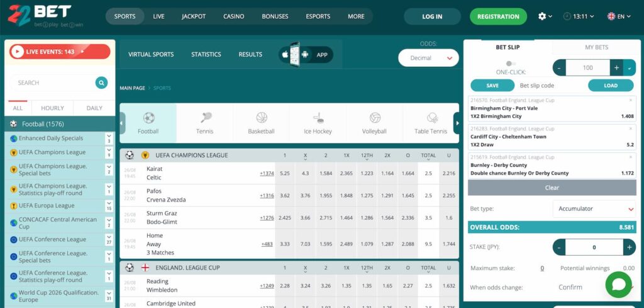The height and width of the screenshot is (308, 644).
Task: Remove Birmingham City - Port Vale bet
Action: (631, 100)
